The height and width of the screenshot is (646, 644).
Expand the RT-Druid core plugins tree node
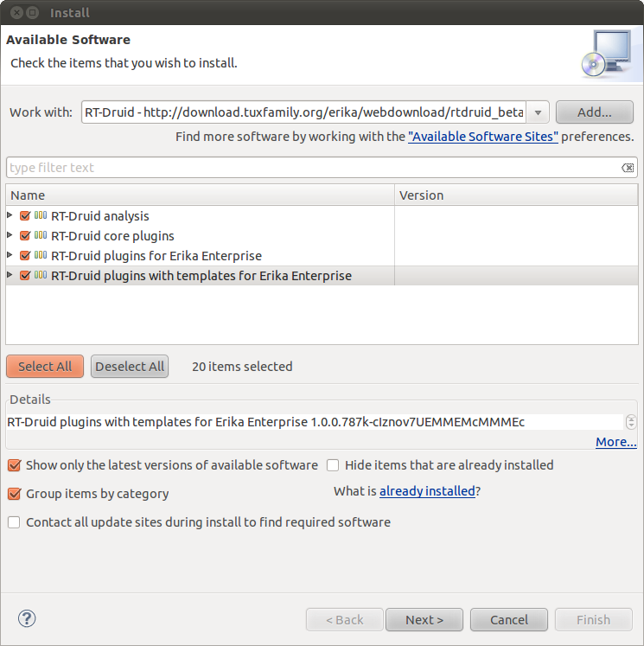pos(10,235)
